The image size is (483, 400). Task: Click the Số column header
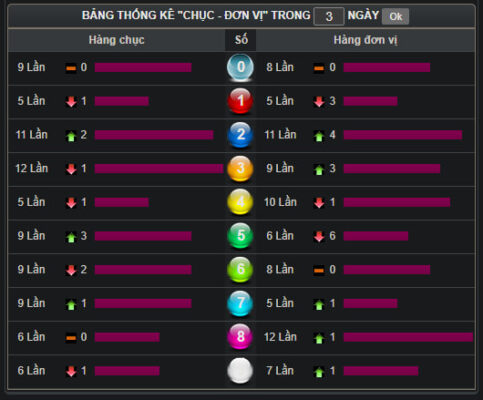[241, 40]
